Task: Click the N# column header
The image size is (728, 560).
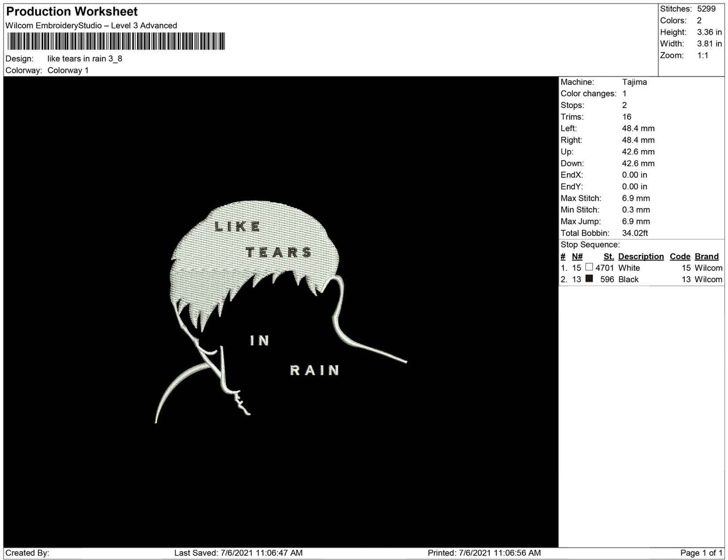Action: (x=577, y=256)
